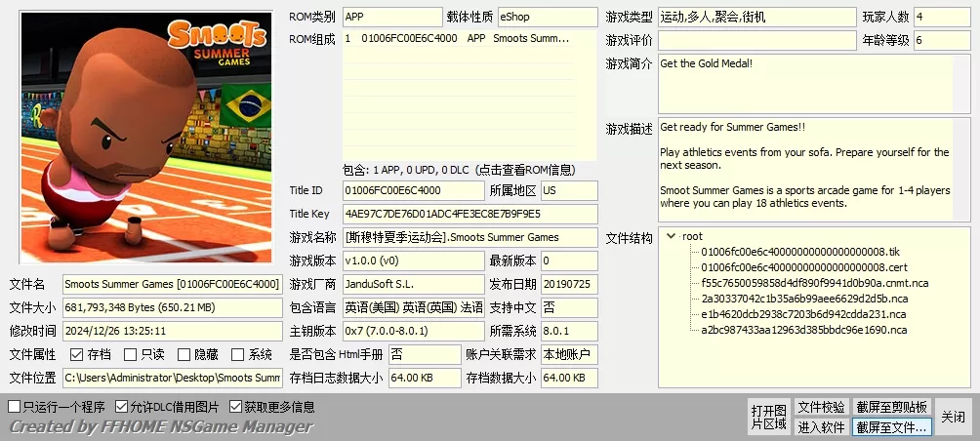Collapse the root node in file structure

click(x=672, y=236)
